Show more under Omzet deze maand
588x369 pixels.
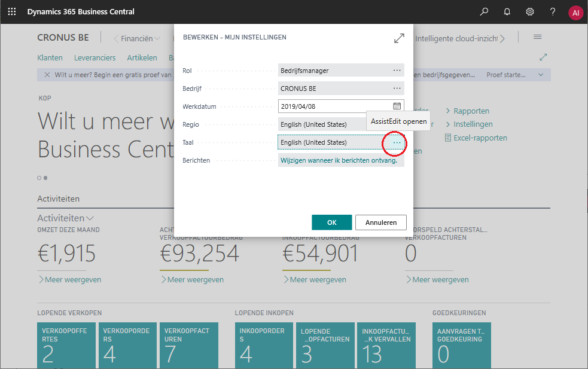point(70,279)
